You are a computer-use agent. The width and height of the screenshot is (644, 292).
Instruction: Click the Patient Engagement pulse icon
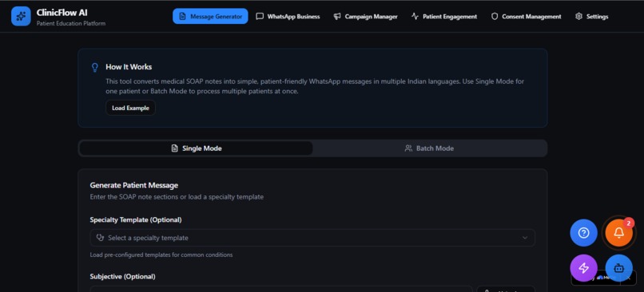pos(415,17)
